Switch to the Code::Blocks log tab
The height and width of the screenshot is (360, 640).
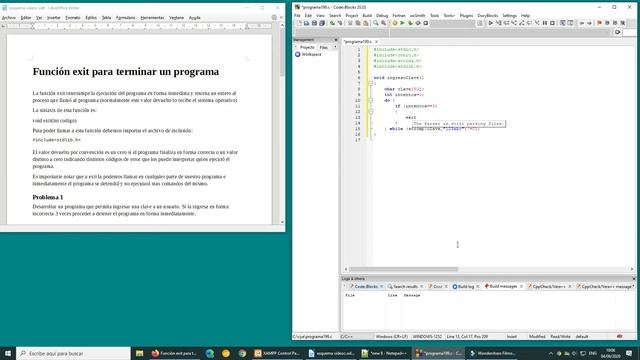point(366,287)
